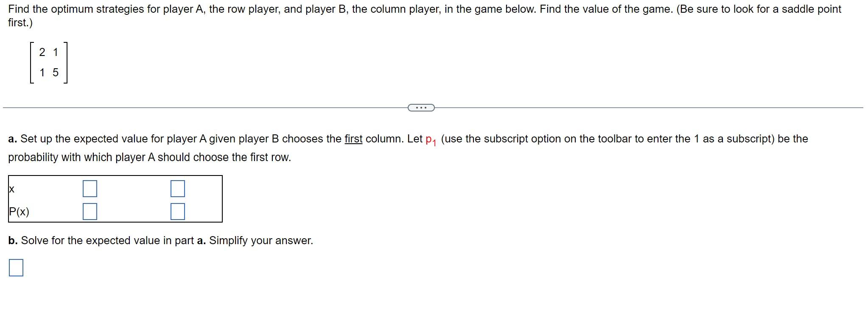Click the underlined word 'first' in part a
Viewport: 868px width, 312px height.
point(353,138)
